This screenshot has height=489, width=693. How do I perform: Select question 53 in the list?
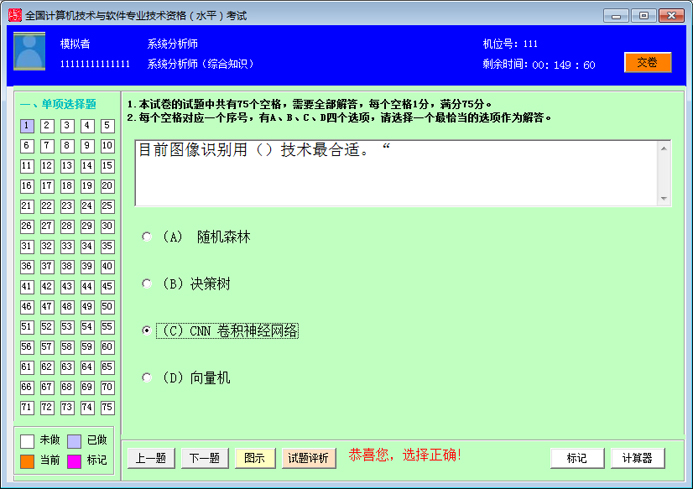(68, 327)
